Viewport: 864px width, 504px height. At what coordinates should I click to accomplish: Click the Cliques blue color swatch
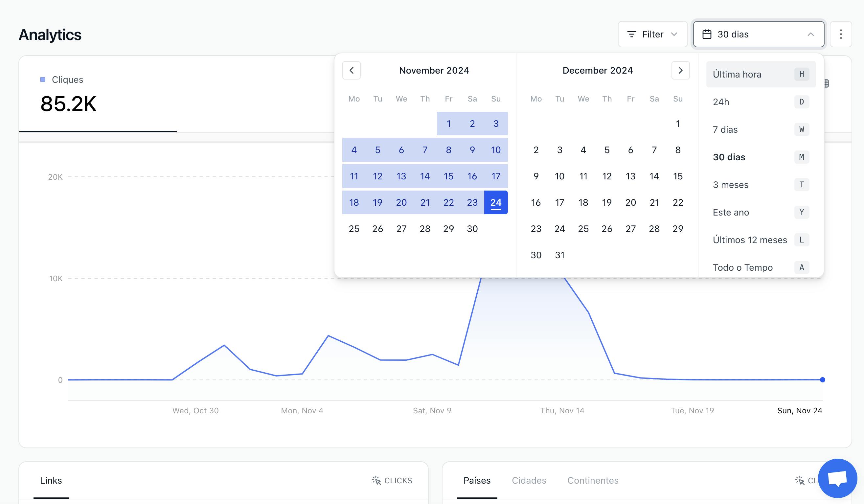(x=43, y=80)
